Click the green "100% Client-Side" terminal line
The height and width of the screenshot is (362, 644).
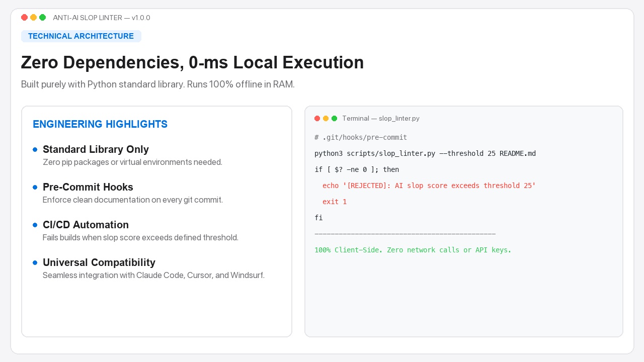pos(413,250)
